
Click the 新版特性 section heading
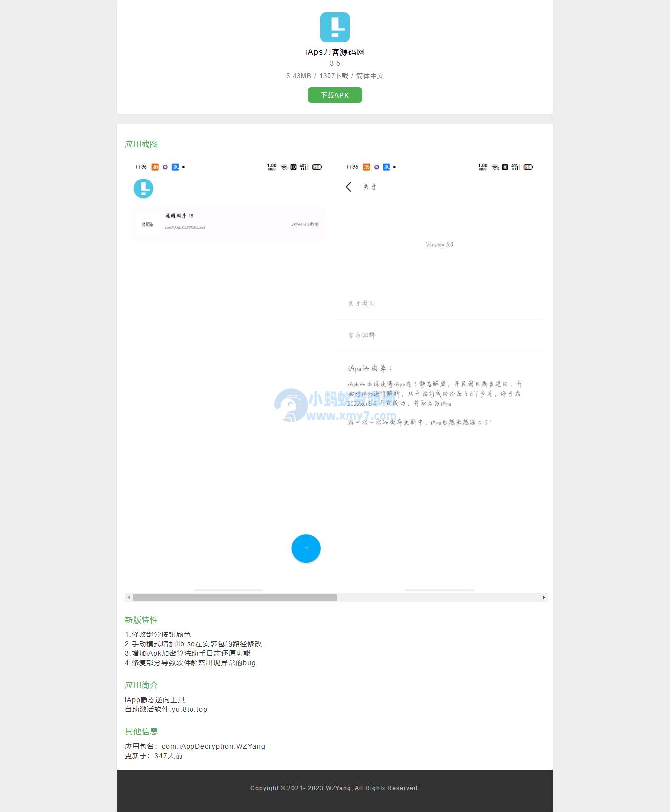point(141,620)
